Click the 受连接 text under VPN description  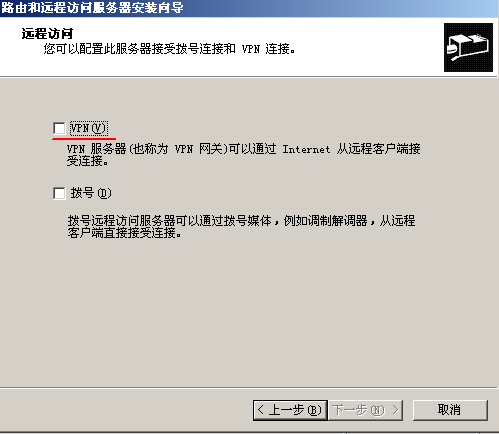click(87, 161)
